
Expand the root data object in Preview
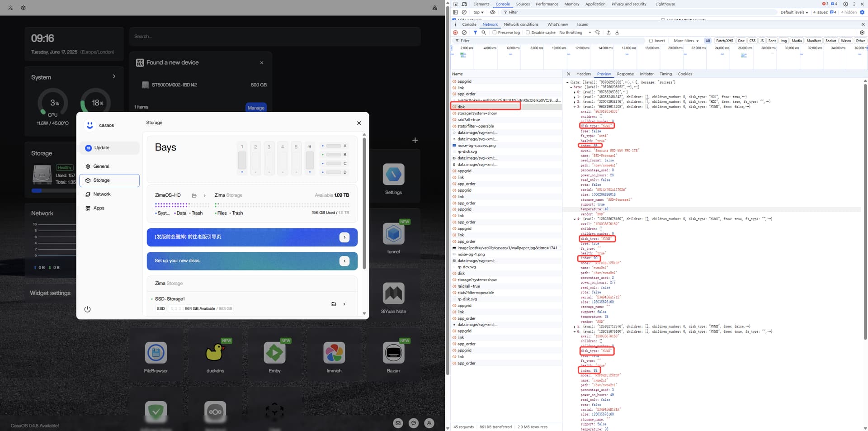(567, 82)
